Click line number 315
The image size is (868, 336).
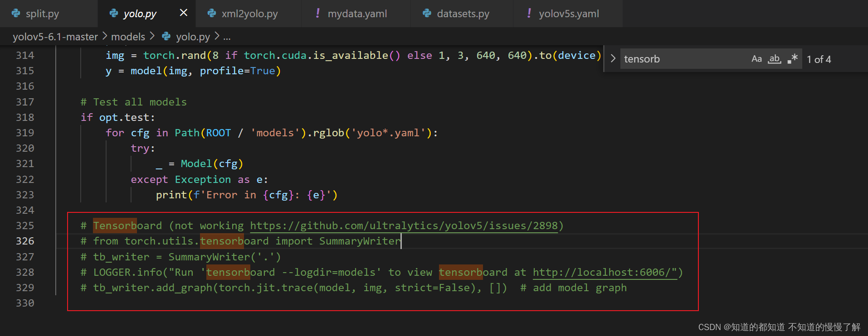point(25,71)
